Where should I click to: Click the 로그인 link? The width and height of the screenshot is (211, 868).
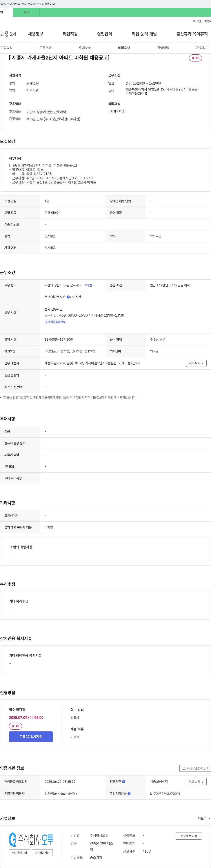(x=197, y=21)
